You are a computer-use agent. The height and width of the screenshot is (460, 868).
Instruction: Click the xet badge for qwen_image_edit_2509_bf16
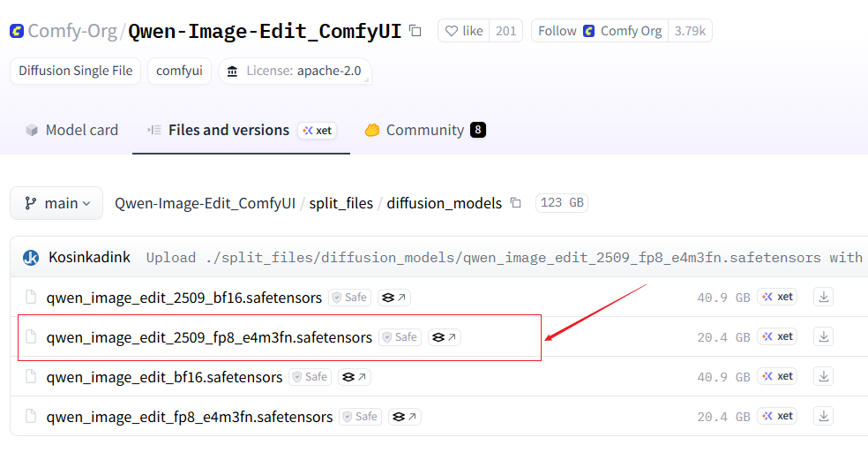[777, 297]
